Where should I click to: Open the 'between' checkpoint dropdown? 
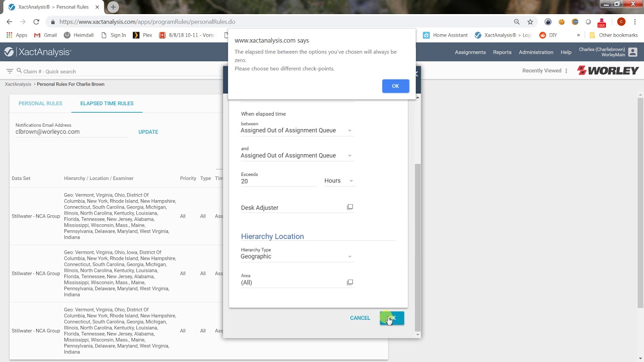pos(297,130)
